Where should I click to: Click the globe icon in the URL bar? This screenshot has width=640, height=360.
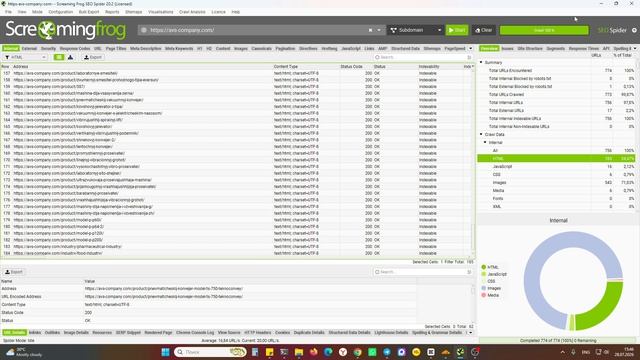click(x=144, y=30)
